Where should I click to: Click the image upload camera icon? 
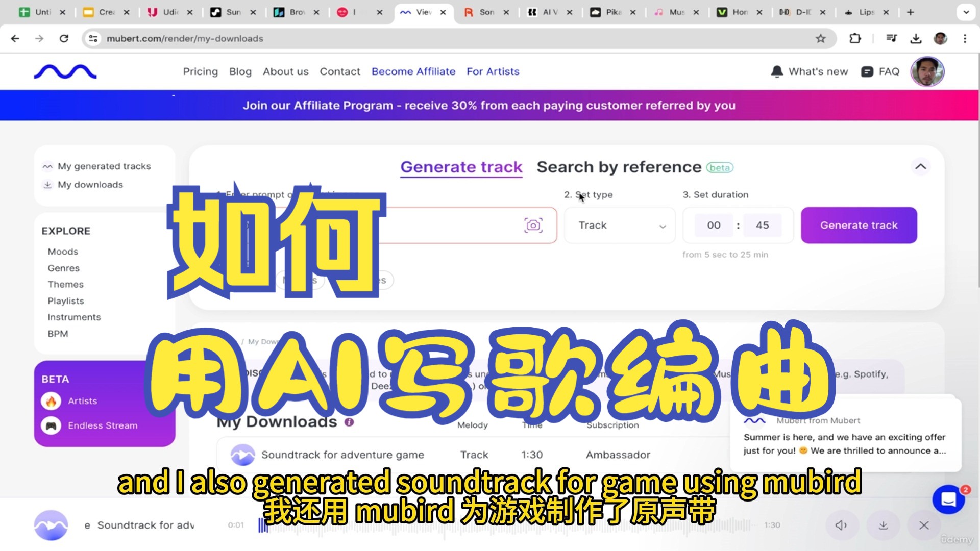click(x=533, y=225)
